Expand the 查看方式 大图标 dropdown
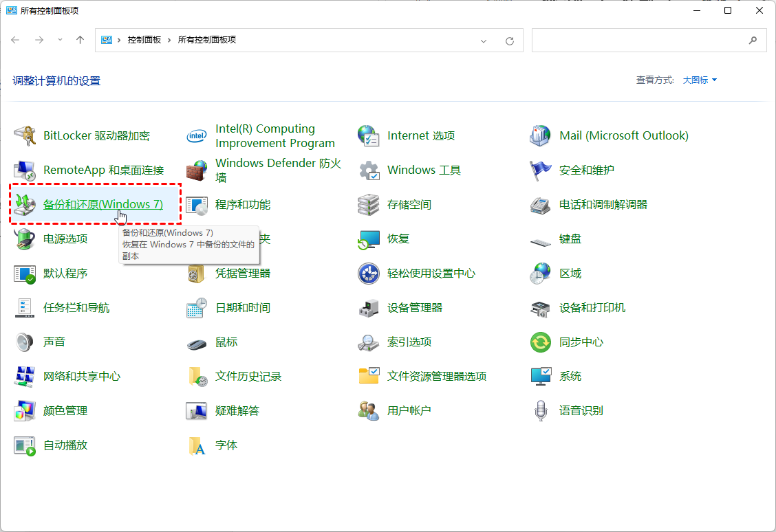The width and height of the screenshot is (776, 532). pyautogui.click(x=700, y=80)
